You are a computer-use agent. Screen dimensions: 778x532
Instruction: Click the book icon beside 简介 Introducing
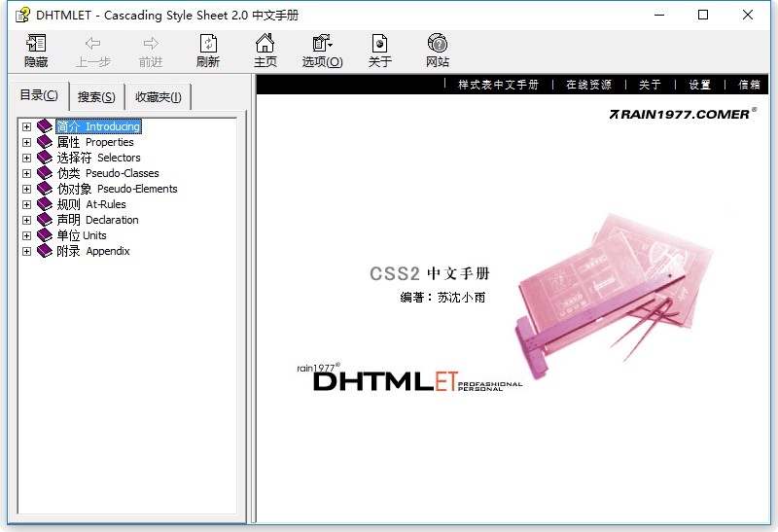click(x=45, y=126)
